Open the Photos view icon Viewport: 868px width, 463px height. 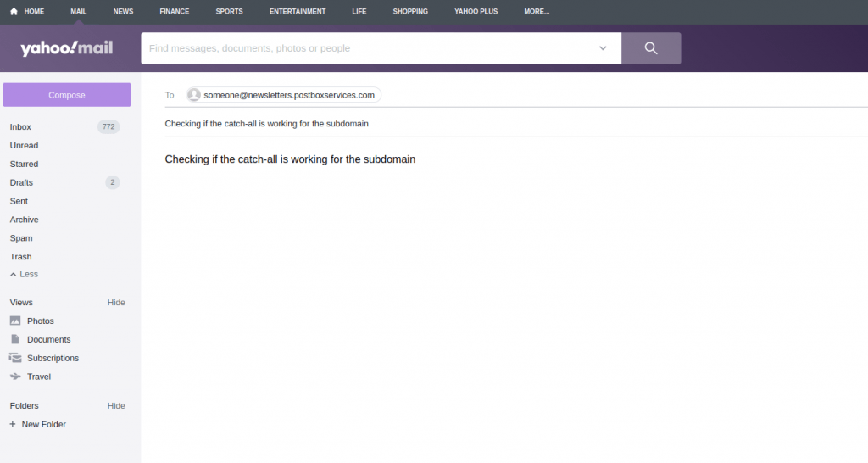[x=15, y=321]
